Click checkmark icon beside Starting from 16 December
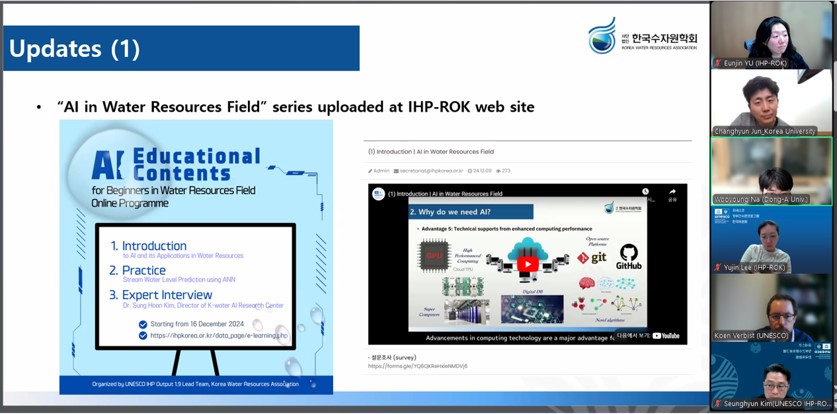 tap(143, 324)
